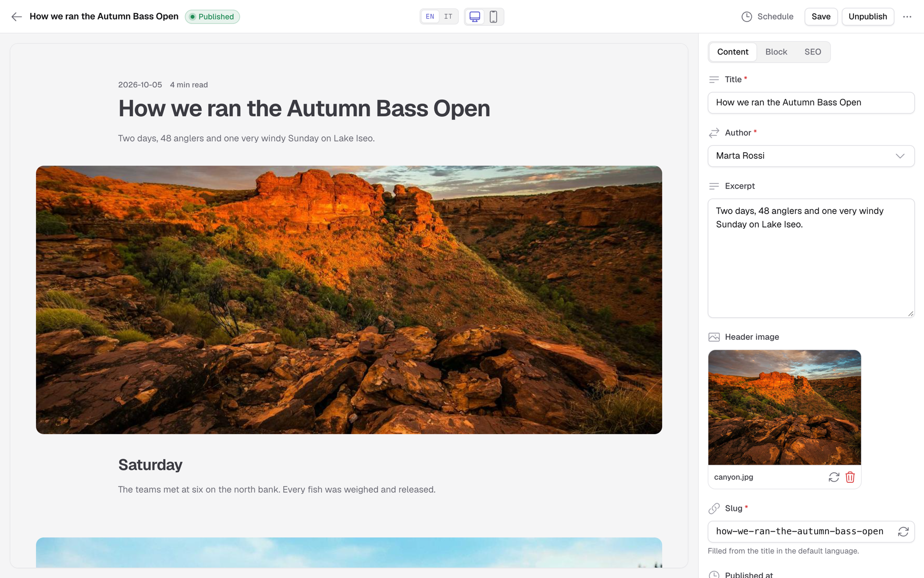Click into the Excerpt text area
Screen dimensions: 924x578
[x=811, y=258]
